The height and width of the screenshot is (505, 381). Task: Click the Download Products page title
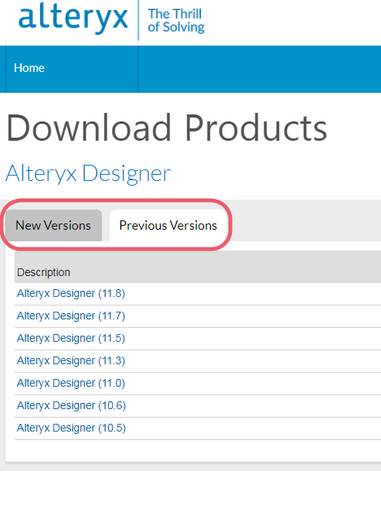pos(167,128)
